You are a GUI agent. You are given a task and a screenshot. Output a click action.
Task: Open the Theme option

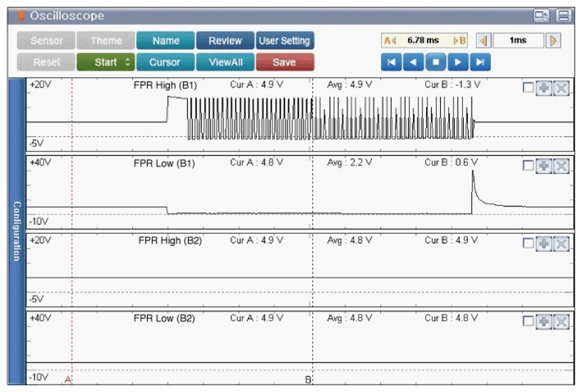(x=106, y=41)
